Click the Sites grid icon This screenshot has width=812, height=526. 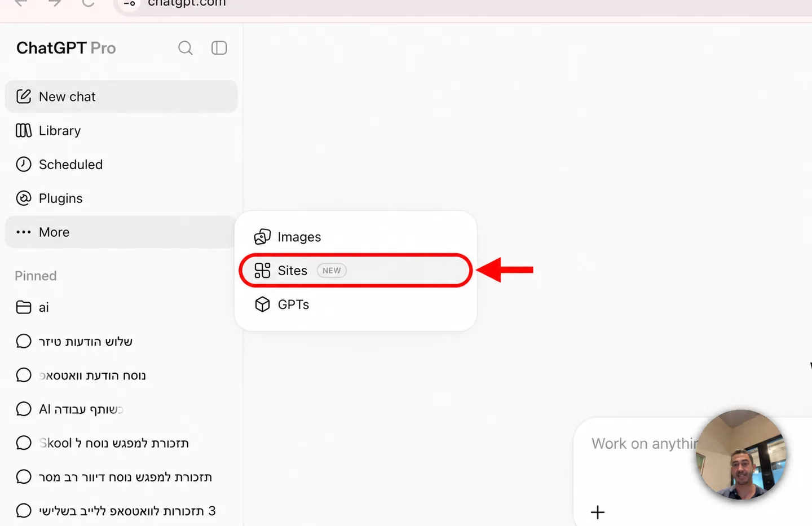tap(262, 271)
